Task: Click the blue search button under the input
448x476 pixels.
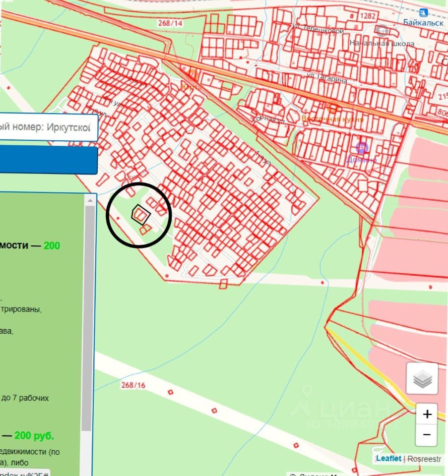Action: point(49,160)
